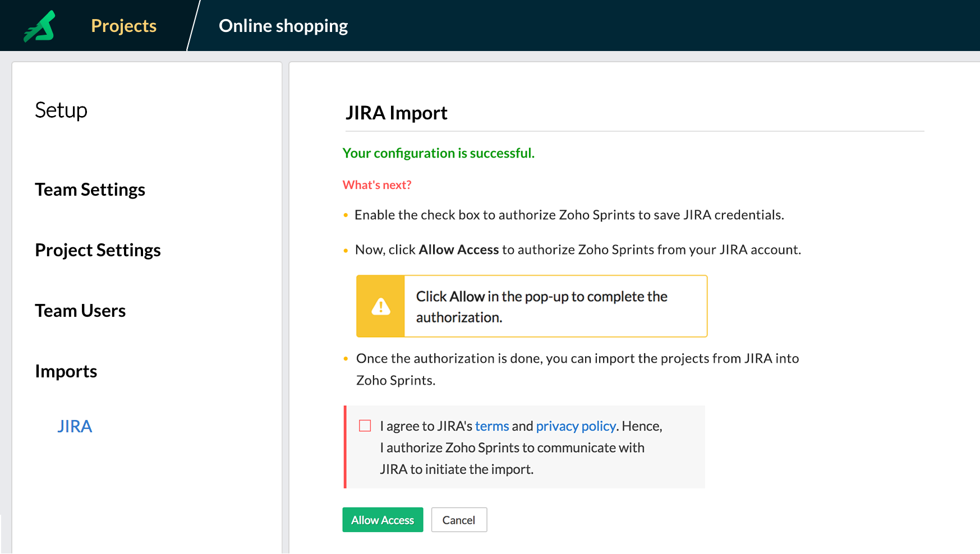
Task: Open the JIRA terms link
Action: (x=492, y=426)
